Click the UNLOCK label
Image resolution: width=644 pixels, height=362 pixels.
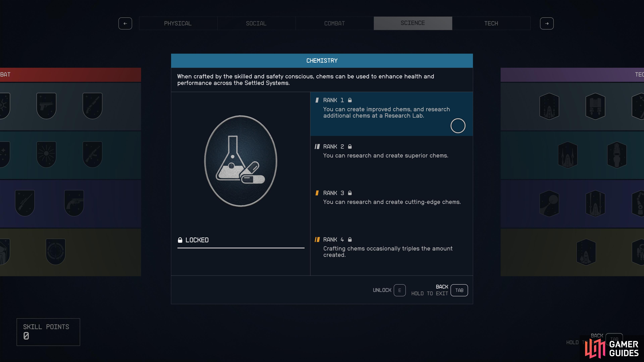[382, 290]
